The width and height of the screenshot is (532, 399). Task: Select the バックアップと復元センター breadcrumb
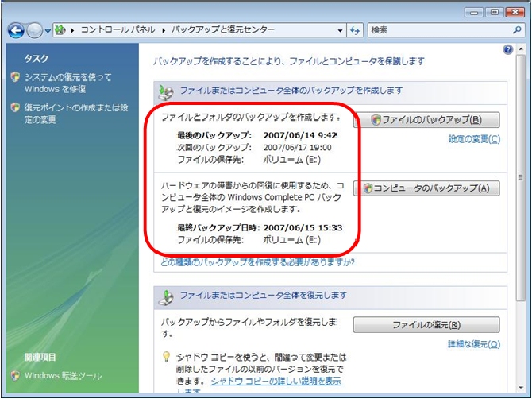(222, 30)
